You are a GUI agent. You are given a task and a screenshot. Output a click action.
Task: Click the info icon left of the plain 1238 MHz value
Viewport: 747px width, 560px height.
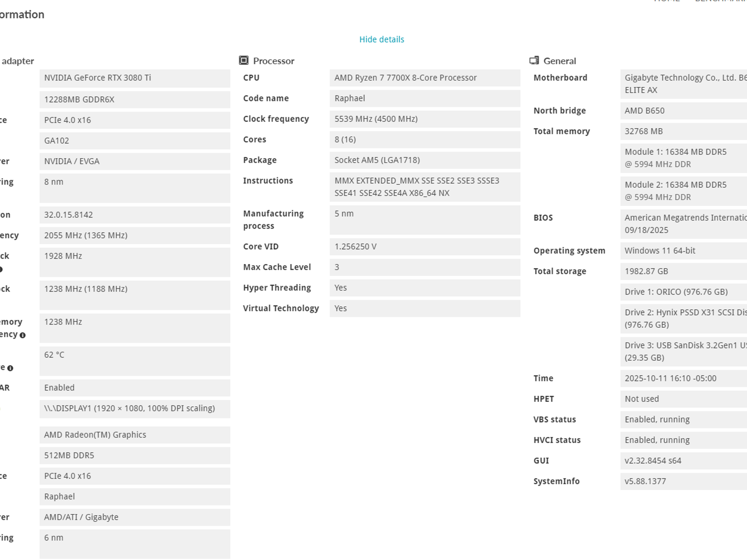click(22, 335)
